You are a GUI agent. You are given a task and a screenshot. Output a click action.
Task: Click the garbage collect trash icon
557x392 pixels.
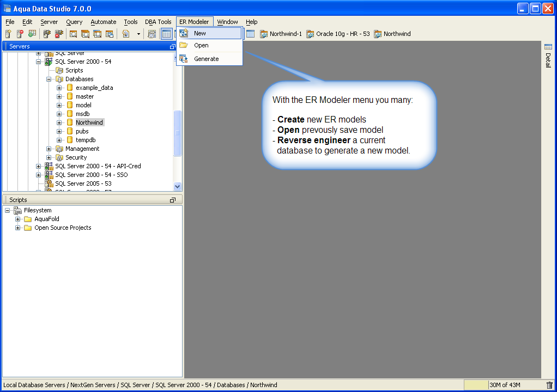[x=549, y=385]
